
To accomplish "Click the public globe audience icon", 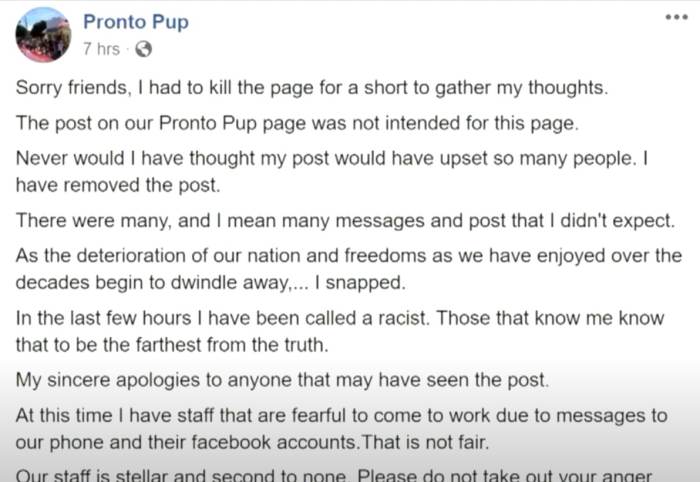I will click(143, 49).
